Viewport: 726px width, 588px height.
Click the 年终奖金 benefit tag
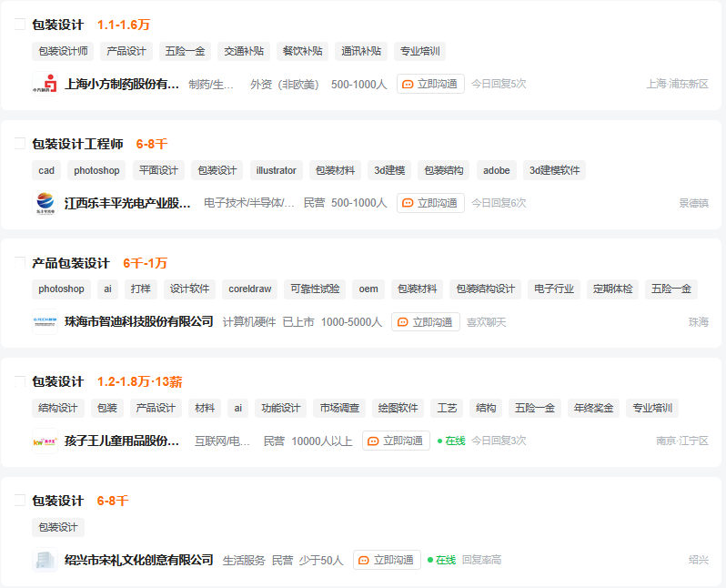(593, 408)
